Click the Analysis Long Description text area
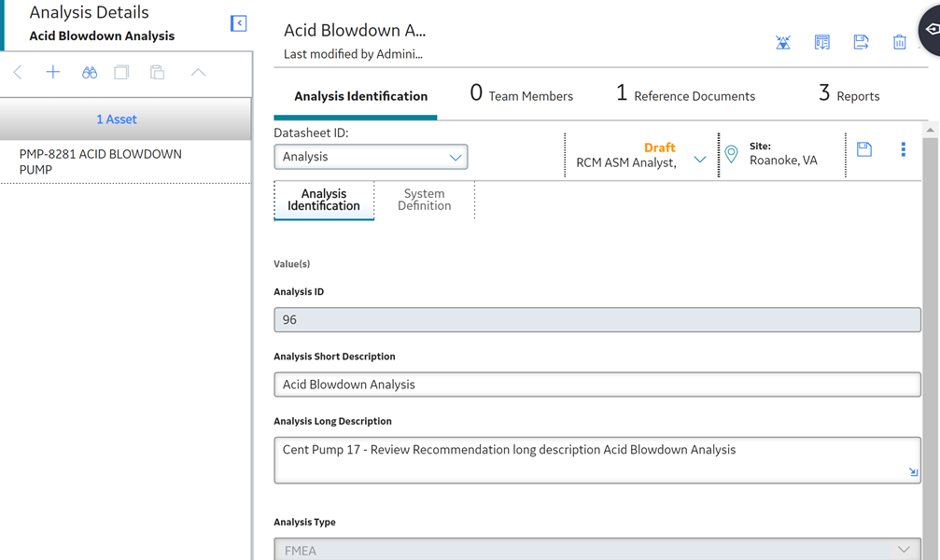This screenshot has width=940, height=560. 597,460
